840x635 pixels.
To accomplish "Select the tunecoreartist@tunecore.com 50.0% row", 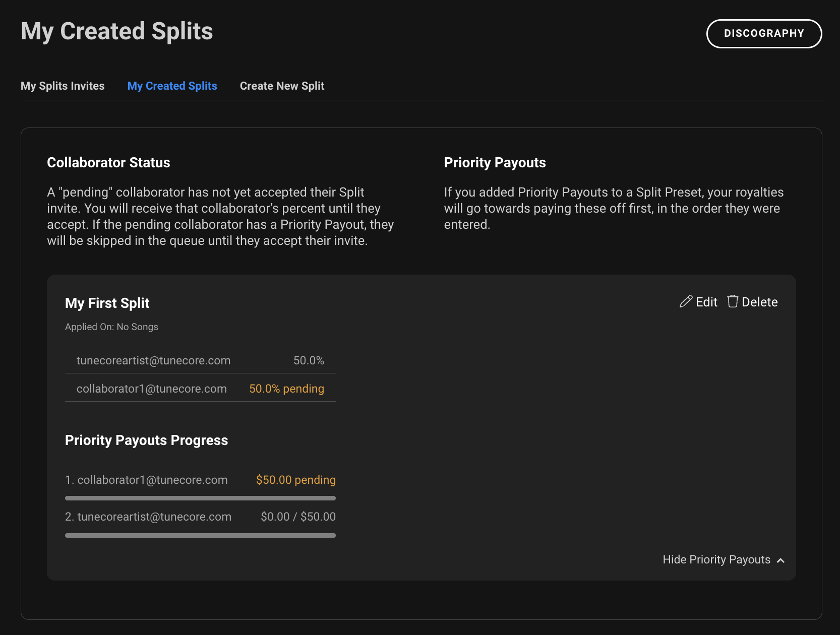I will click(200, 360).
